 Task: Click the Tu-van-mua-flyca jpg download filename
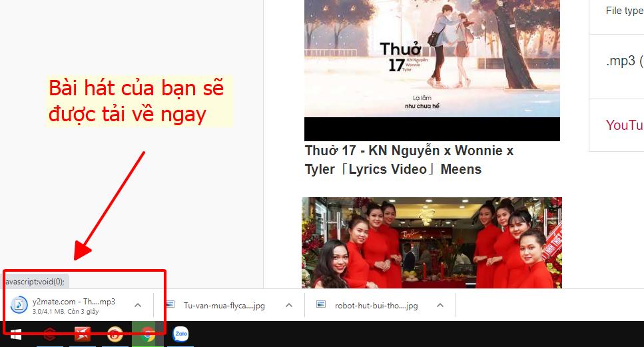(224, 305)
